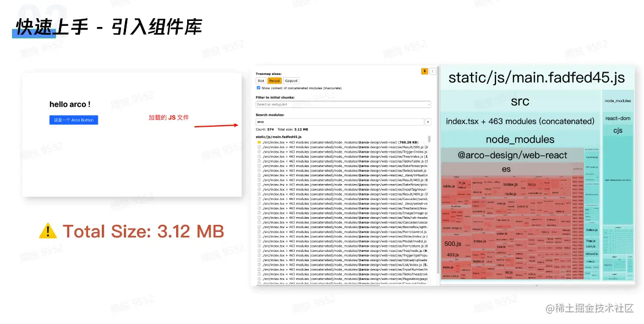Click the file icon of the Slider/index.js row
Viewport: 644px width, 324px height.
click(259, 236)
